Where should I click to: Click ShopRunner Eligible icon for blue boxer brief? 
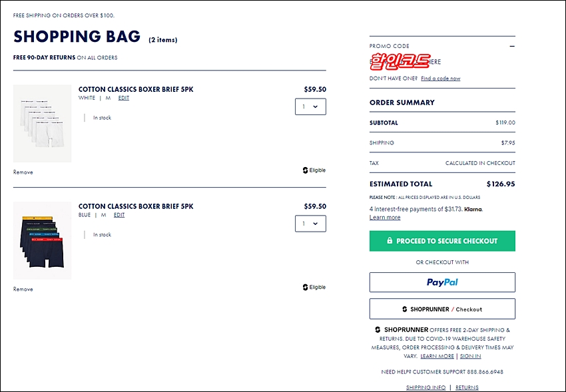pos(305,287)
